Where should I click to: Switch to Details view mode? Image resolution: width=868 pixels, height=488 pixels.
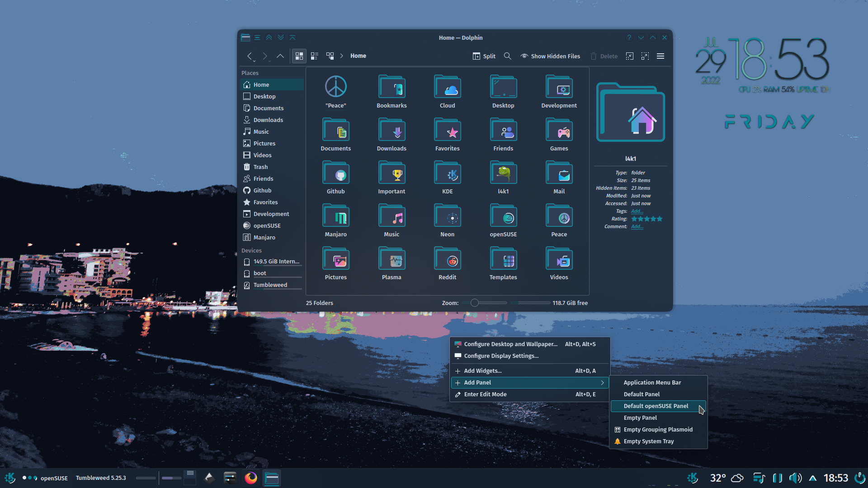click(330, 56)
